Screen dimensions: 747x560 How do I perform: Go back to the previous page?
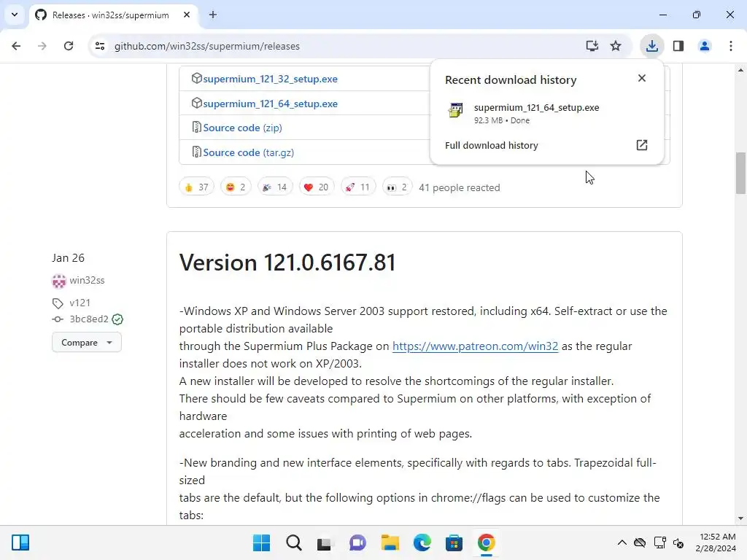click(x=16, y=46)
